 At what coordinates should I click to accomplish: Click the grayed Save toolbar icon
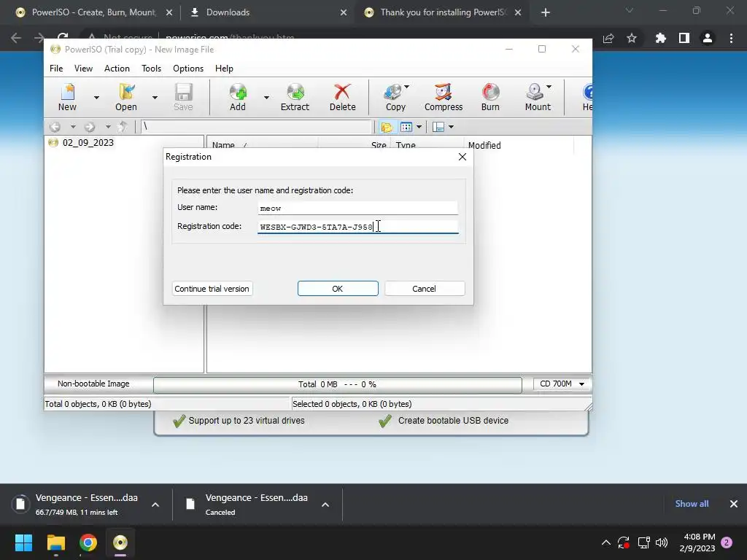coord(183,98)
